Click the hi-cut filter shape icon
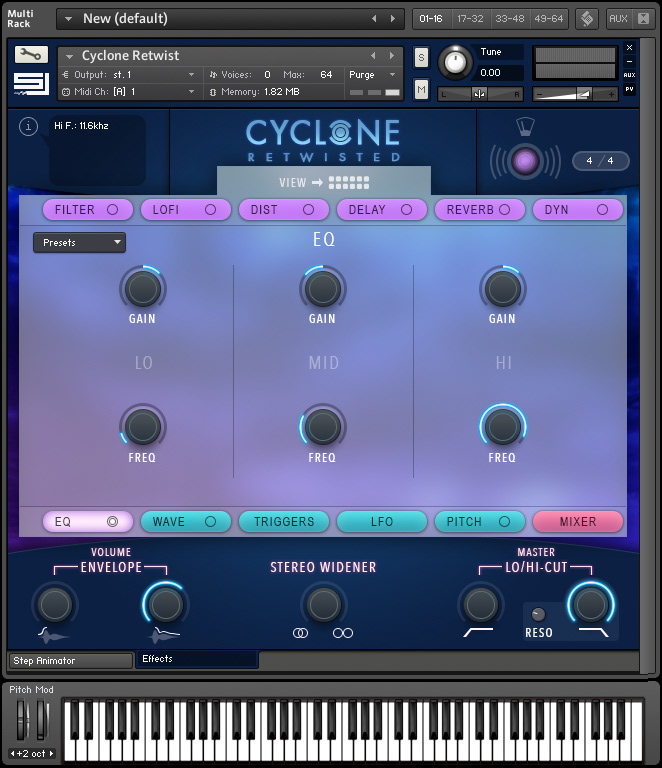 [593, 632]
